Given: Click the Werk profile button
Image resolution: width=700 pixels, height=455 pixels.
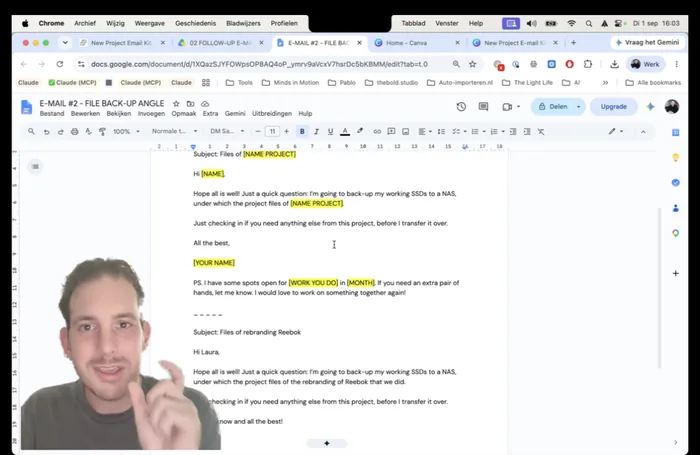Looking at the screenshot, I should [x=646, y=64].
